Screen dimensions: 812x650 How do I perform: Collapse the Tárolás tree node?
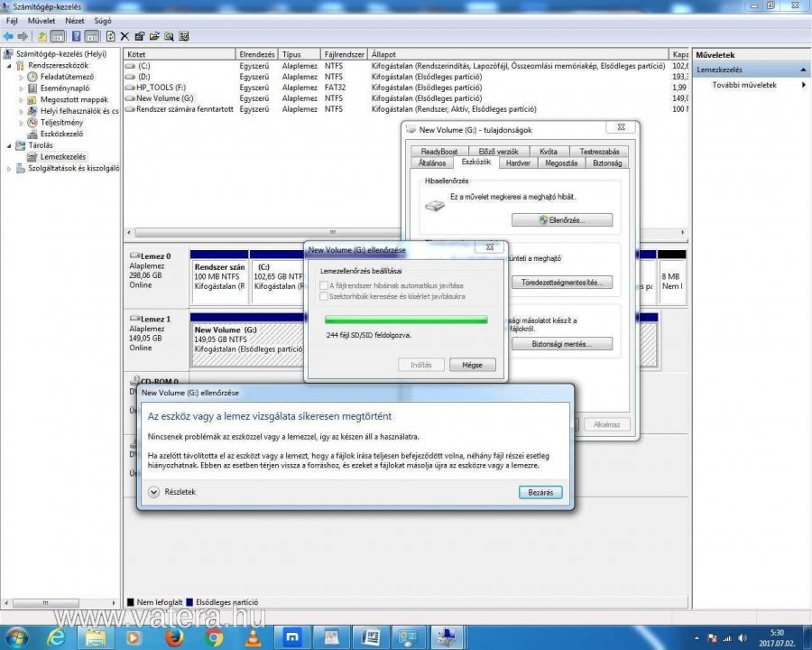[9, 145]
